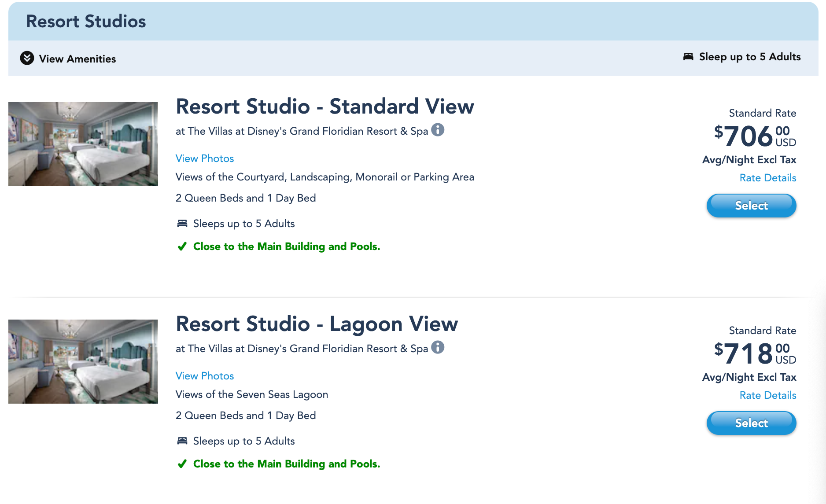Select the Resort Studio Lagoon View room
The width and height of the screenshot is (826, 504).
[751, 423]
